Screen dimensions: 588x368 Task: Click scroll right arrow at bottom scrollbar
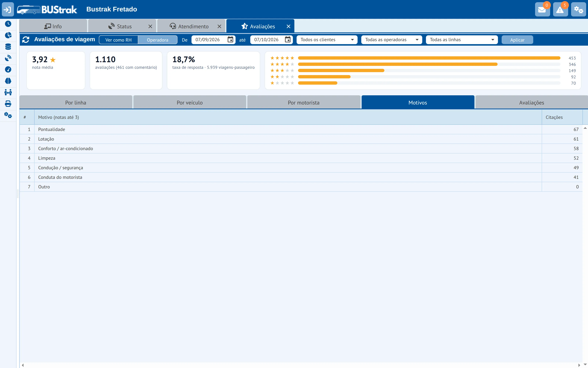tap(579, 365)
